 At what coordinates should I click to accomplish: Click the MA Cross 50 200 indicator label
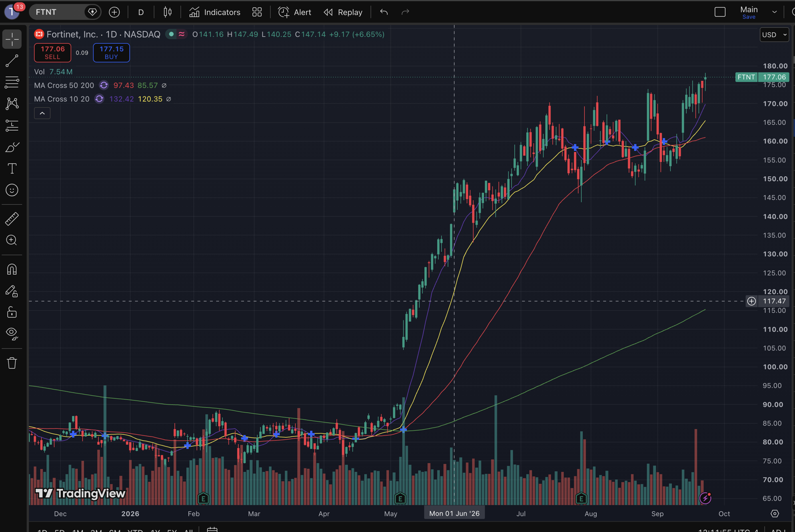click(64, 85)
